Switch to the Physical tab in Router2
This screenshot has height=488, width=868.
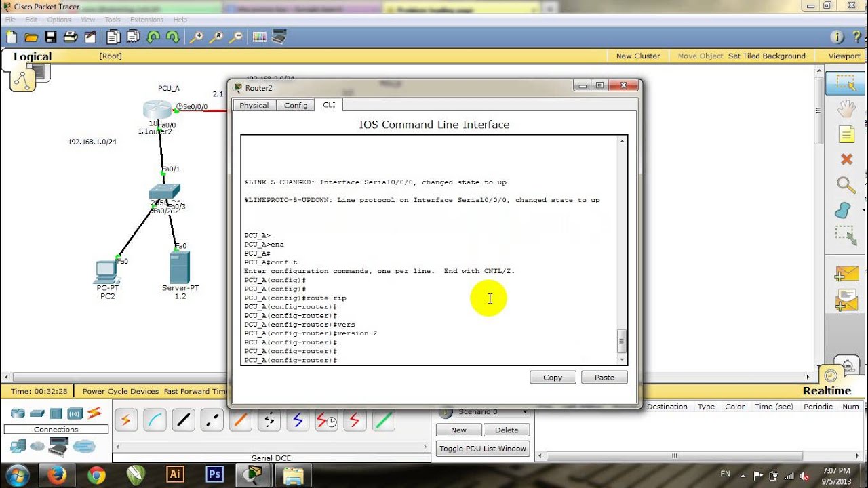254,106
